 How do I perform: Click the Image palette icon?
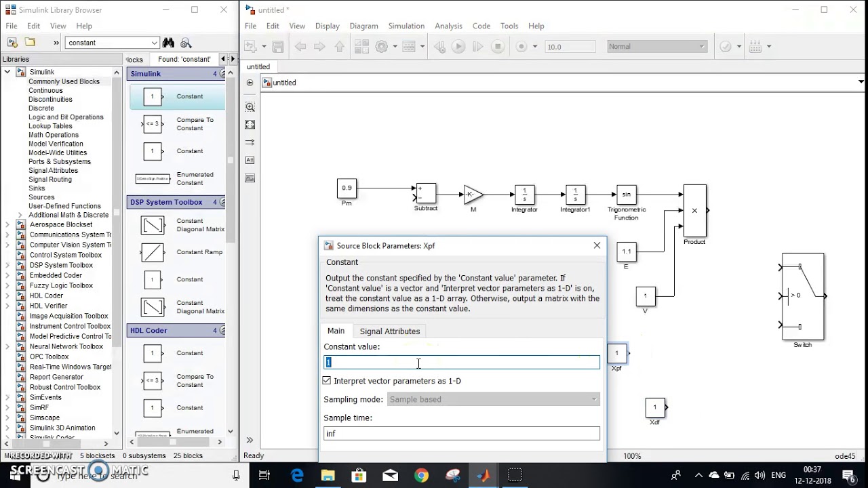point(250,178)
